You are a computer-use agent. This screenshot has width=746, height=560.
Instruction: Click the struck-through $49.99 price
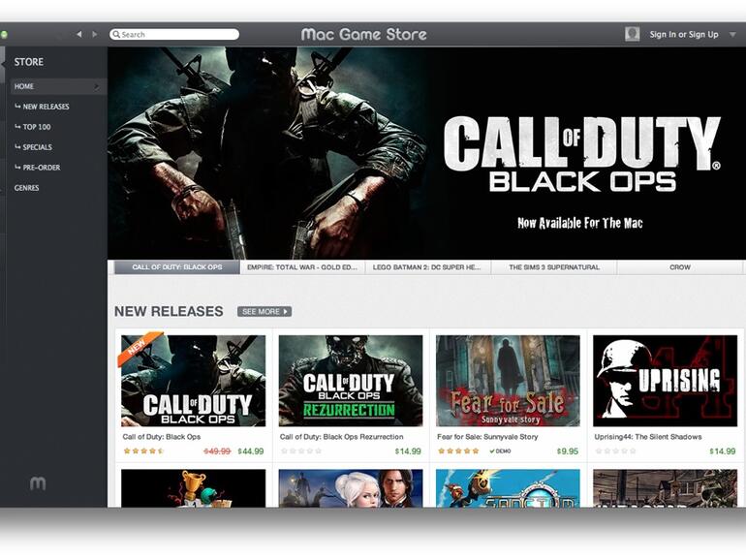pyautogui.click(x=217, y=451)
